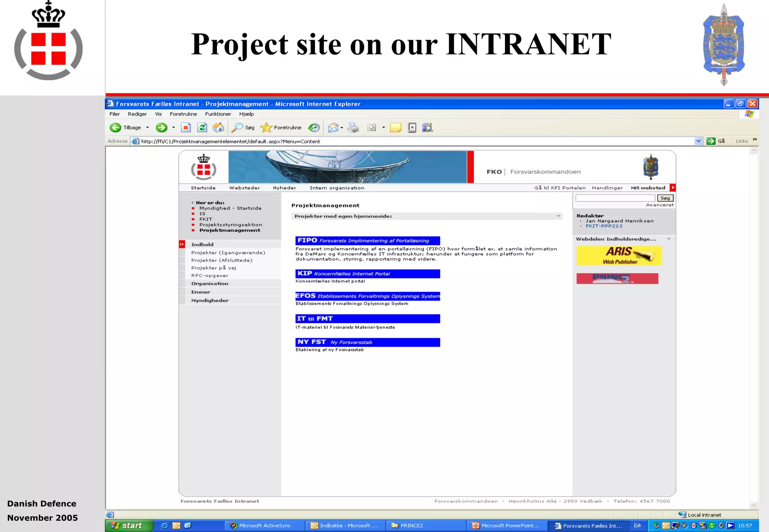
Task: Open the Funktioner menu
Action: pyautogui.click(x=218, y=114)
